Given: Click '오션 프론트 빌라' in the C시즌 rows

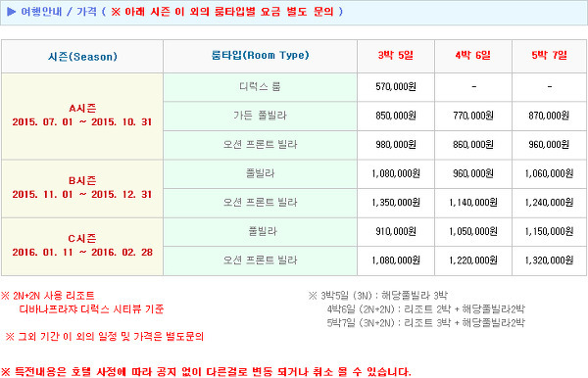Looking at the screenshot, I should pos(261,260).
